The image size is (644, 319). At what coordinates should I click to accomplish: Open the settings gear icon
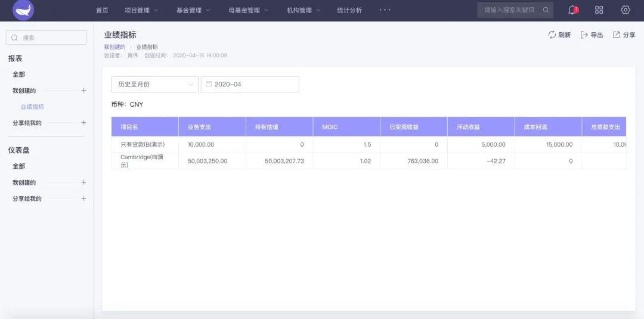[x=625, y=10]
